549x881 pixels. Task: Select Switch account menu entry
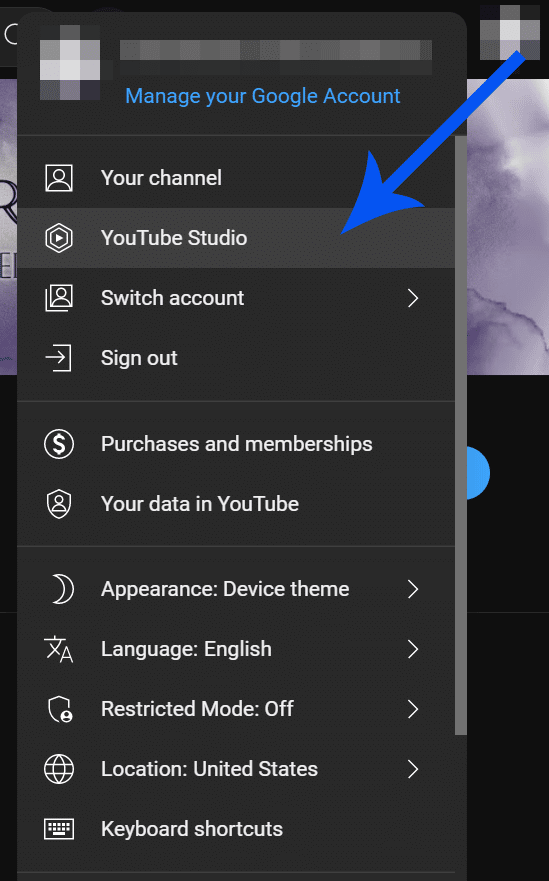236,298
